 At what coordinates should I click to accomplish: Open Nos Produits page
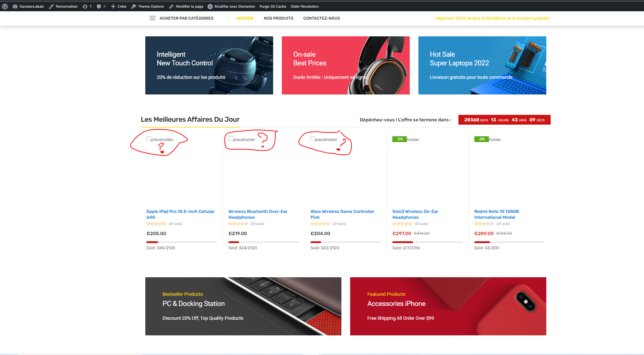279,18
